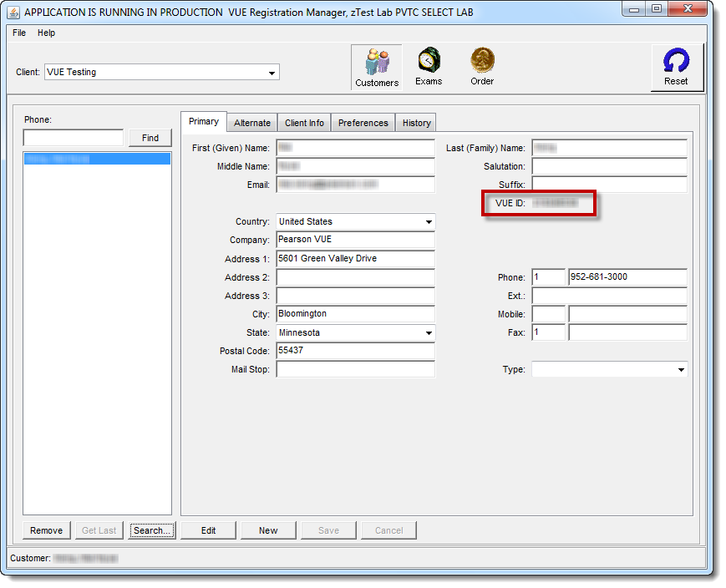The image size is (726, 588).
Task: Open the Exams clock icon
Action: (429, 67)
